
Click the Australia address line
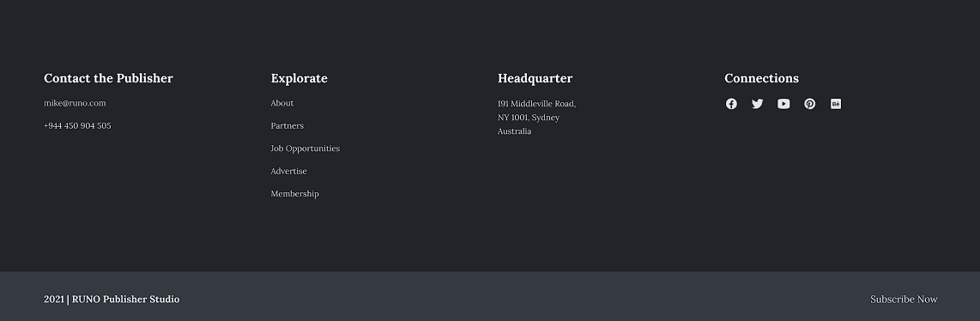pos(514,131)
